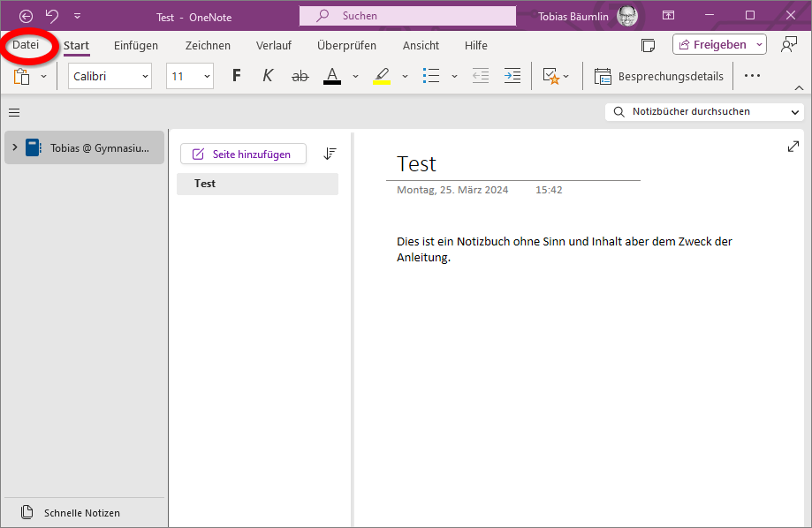The width and height of the screenshot is (812, 528).
Task: Click Besprechungsdetails button
Action: coord(659,77)
